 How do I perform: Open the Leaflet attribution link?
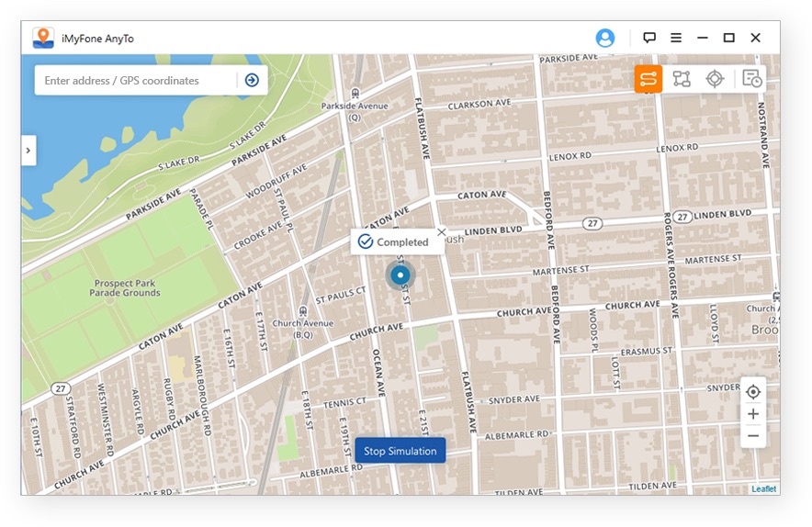click(x=764, y=488)
